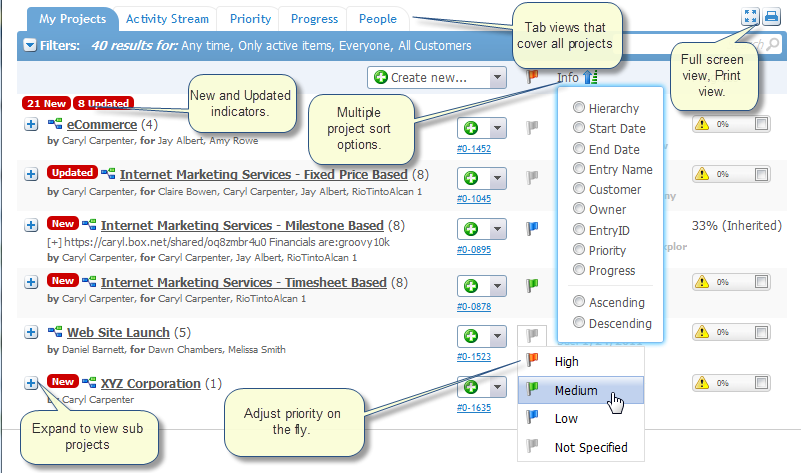Tick the checkbox on the eCommerce row
801x473 pixels.
(762, 124)
